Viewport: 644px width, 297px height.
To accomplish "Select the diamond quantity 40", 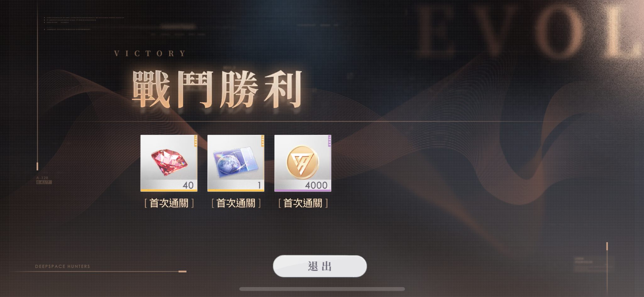I will click(x=188, y=185).
